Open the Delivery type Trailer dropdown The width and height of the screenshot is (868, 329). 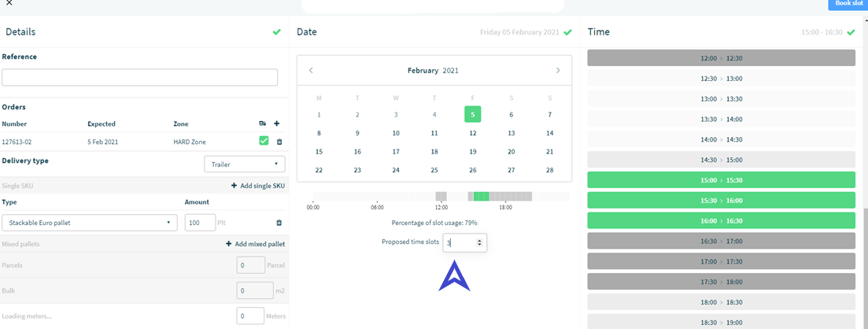pos(245,164)
